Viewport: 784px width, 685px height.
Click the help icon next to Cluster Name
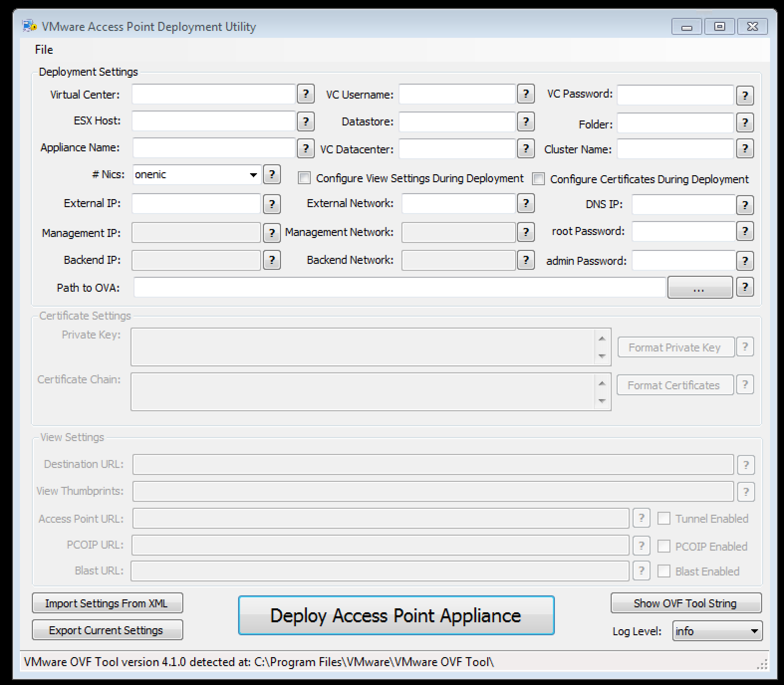coord(745,148)
